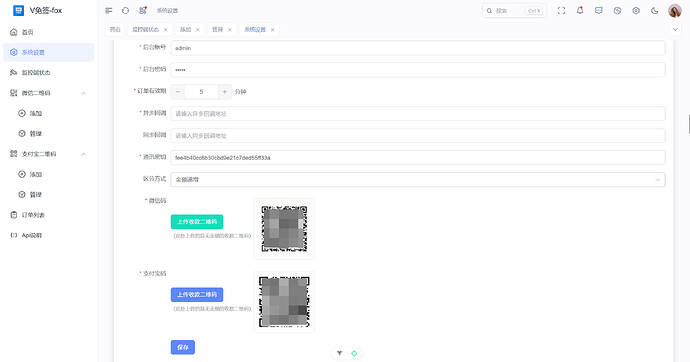Click the green upload WeChat QR button
The image size is (690, 362).
[x=197, y=222]
